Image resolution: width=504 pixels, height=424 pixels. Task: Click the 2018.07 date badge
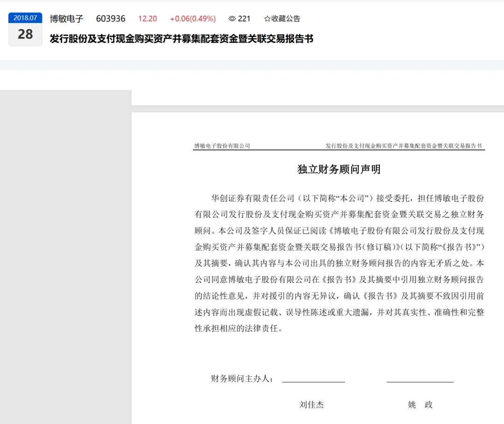(x=25, y=18)
